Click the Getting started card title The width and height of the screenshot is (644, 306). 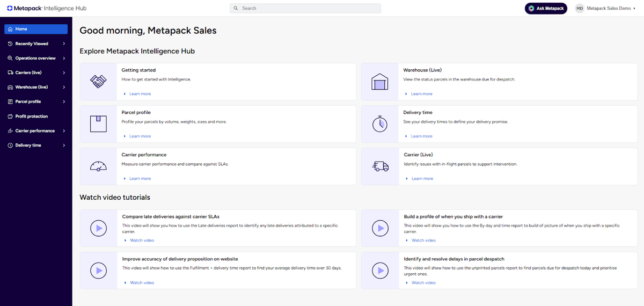coord(138,70)
